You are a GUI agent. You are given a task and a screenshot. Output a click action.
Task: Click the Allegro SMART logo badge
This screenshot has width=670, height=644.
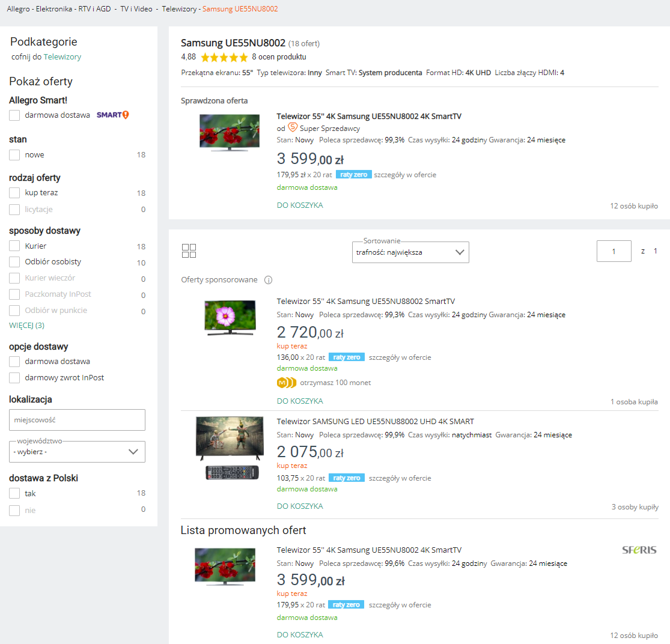click(x=113, y=115)
